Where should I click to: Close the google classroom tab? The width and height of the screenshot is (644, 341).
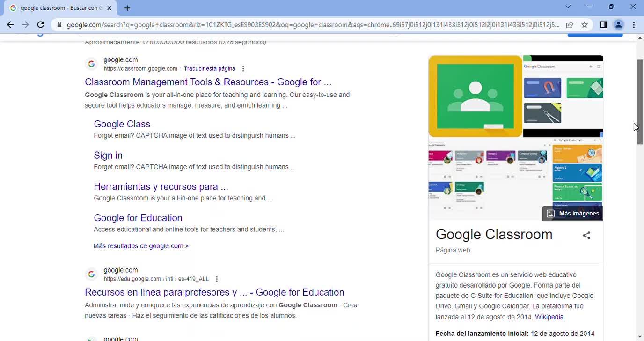pos(110,8)
